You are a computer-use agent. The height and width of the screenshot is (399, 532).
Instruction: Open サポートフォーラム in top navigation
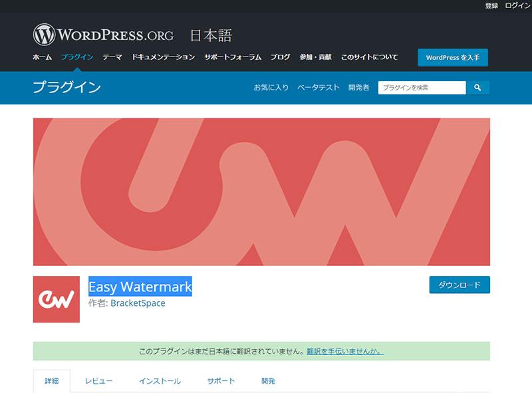pyautogui.click(x=233, y=57)
